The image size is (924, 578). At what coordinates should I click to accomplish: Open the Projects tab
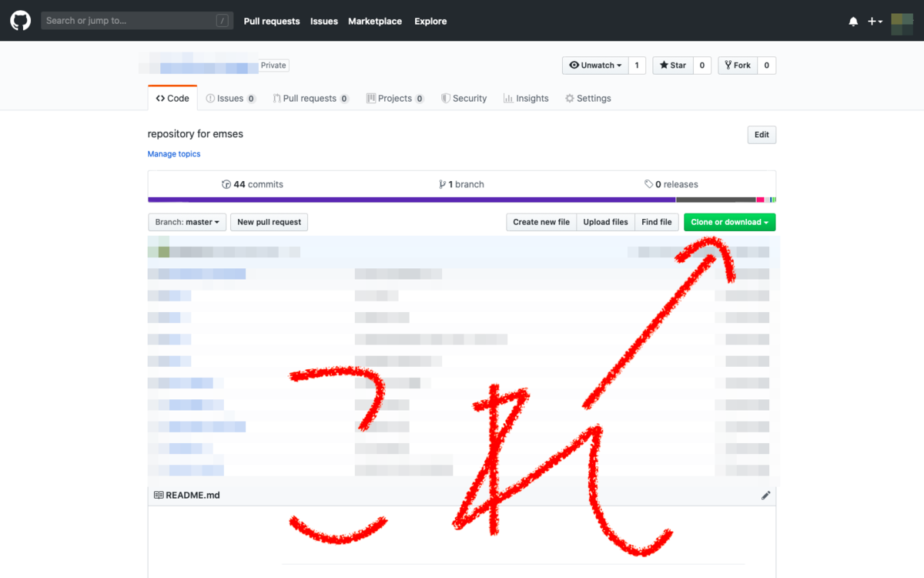point(395,99)
